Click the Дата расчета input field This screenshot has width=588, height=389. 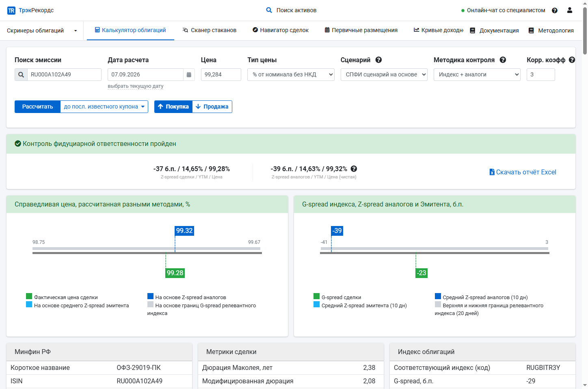[146, 75]
